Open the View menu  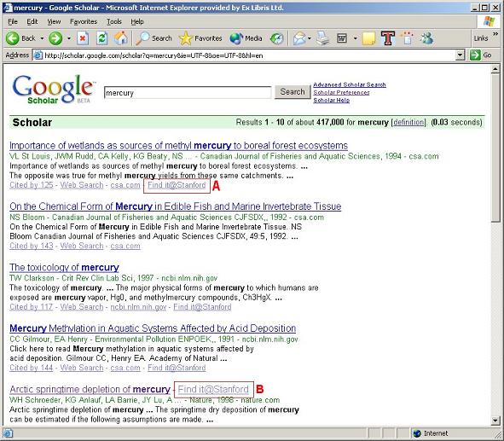pyautogui.click(x=54, y=21)
